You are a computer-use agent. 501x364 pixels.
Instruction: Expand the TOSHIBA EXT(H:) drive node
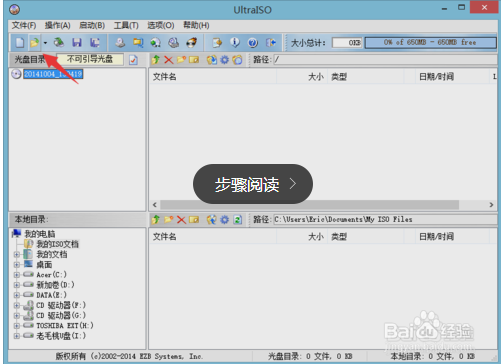[16, 326]
